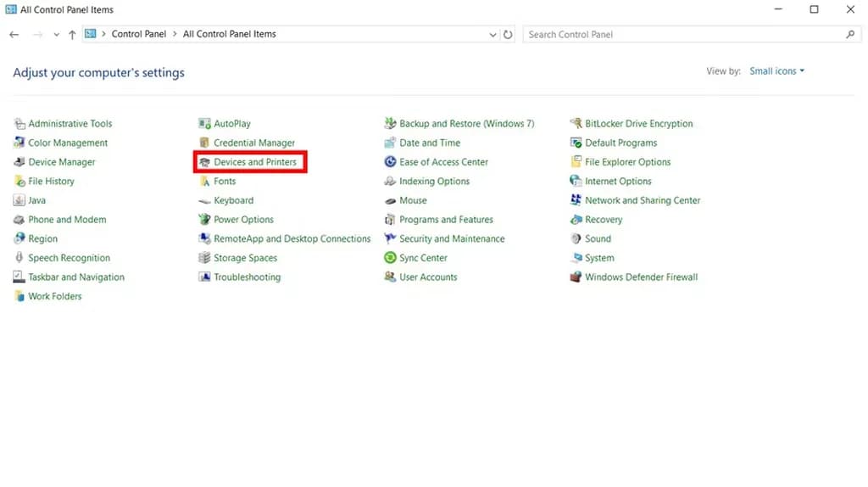Click the Sync Center green icon
This screenshot has width=868, height=487.
[391, 258]
